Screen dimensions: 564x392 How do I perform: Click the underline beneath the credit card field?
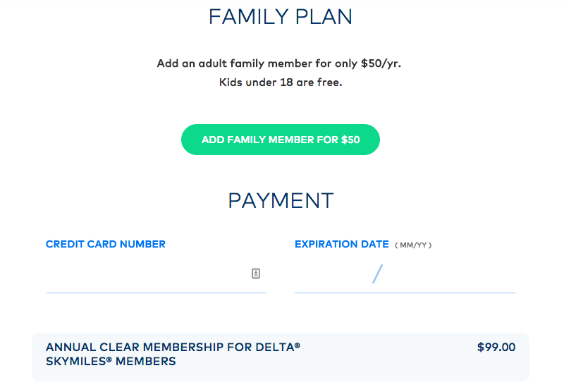156,293
